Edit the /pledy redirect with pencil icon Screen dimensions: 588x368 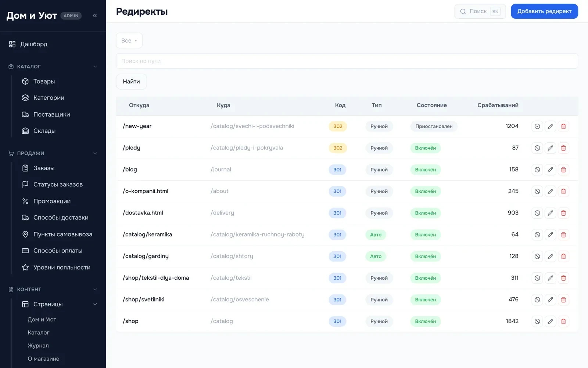click(x=550, y=148)
